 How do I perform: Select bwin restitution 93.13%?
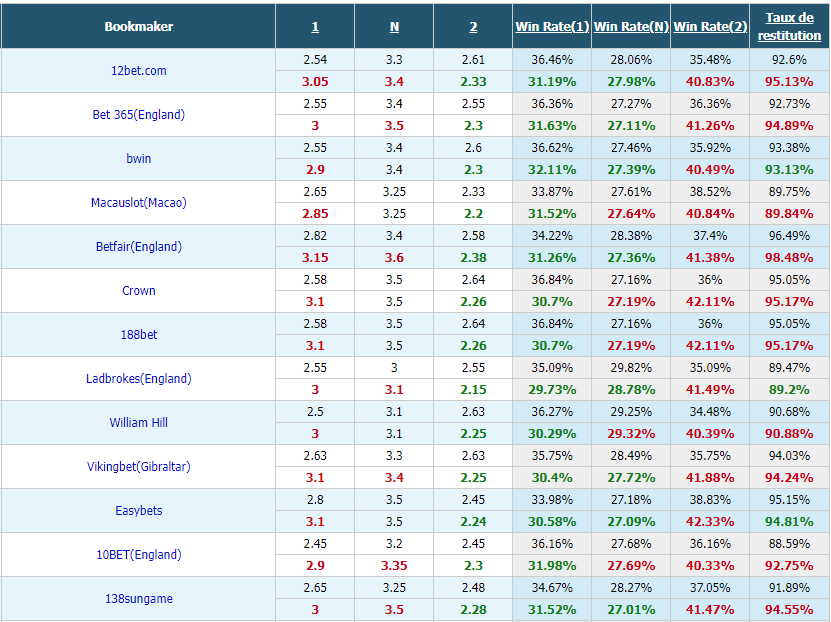(789, 170)
